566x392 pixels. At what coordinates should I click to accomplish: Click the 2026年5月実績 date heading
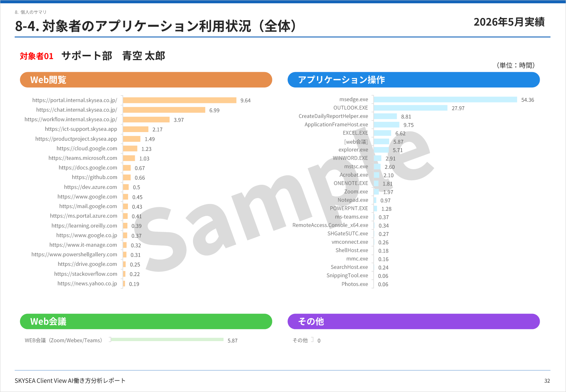[509, 22]
